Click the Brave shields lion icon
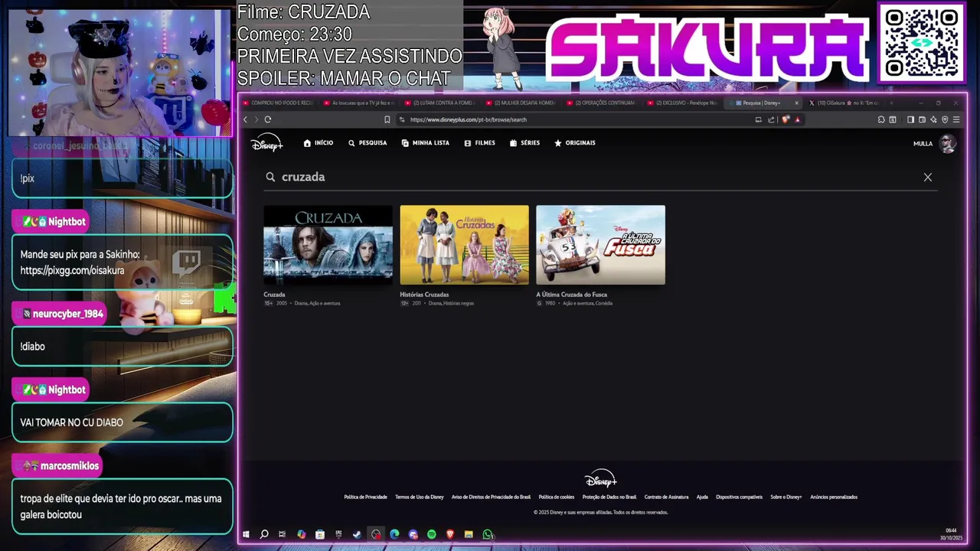Image resolution: width=980 pixels, height=551 pixels. pos(786,119)
